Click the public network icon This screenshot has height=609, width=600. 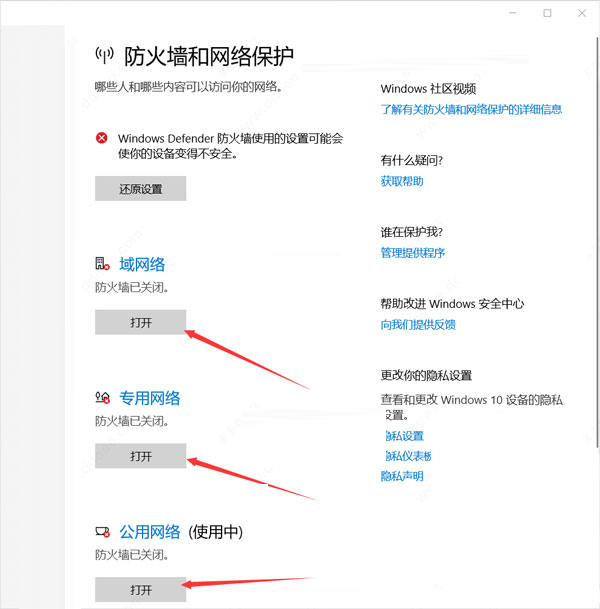(103, 532)
